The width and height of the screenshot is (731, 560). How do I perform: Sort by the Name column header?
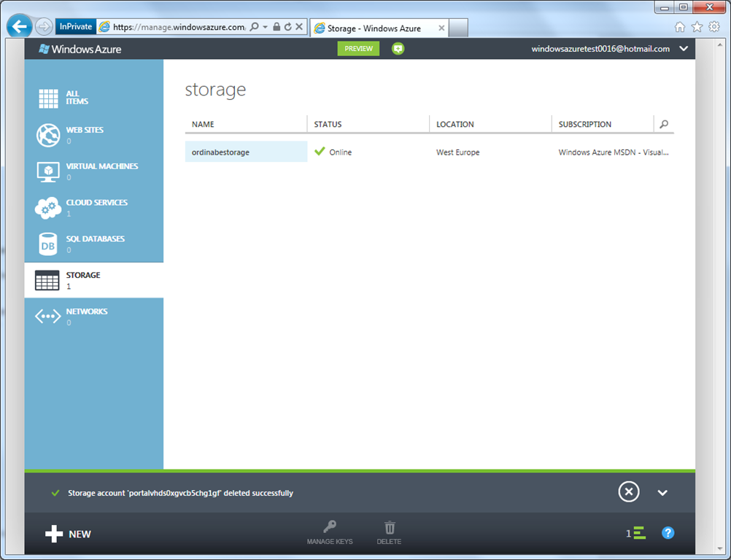click(204, 125)
